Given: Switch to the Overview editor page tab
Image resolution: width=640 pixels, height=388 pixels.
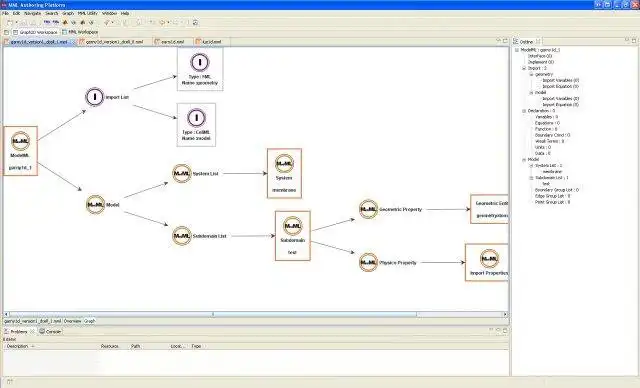Looking at the screenshot, I should tap(73, 321).
